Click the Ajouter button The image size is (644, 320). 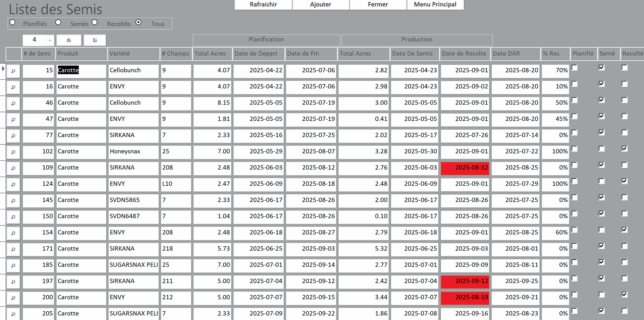(320, 5)
